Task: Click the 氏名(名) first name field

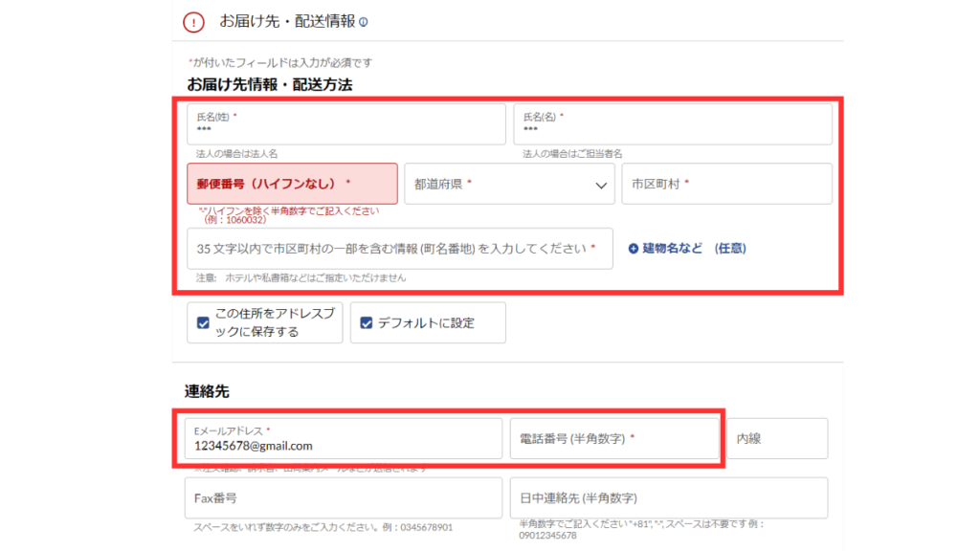Action: (673, 124)
